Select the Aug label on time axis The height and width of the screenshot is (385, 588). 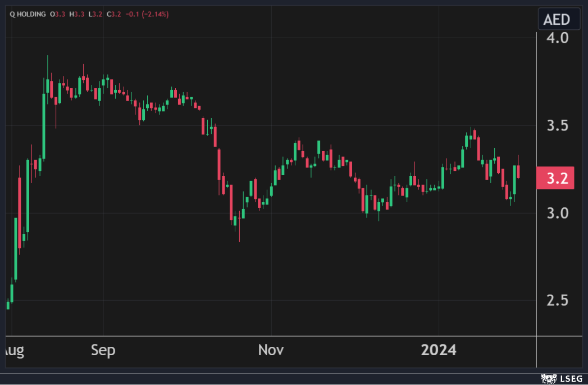(12, 350)
